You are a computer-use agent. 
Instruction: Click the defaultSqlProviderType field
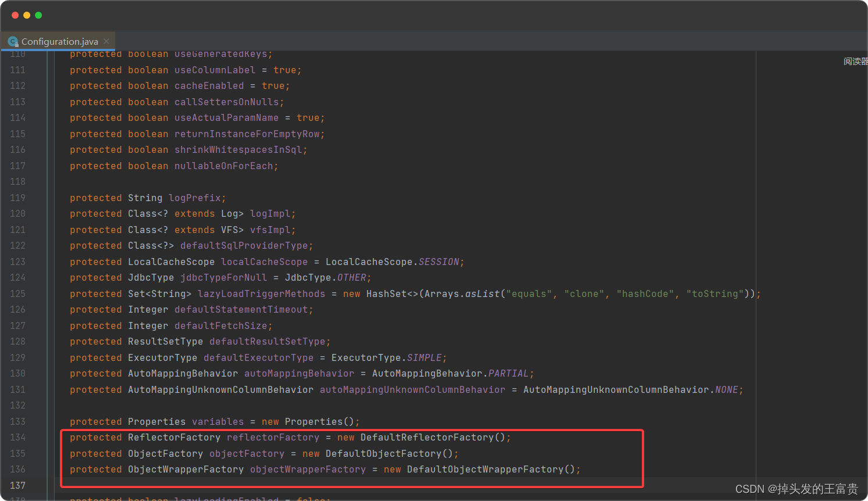coord(244,245)
